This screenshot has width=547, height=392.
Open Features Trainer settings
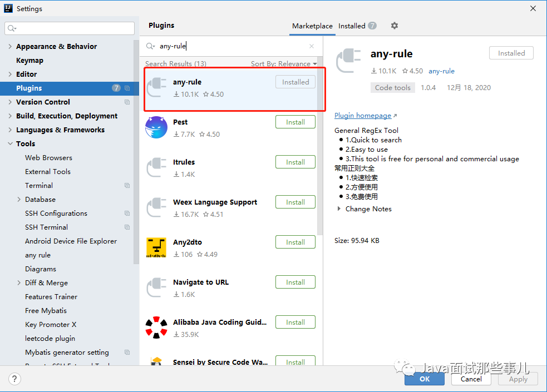point(51,296)
